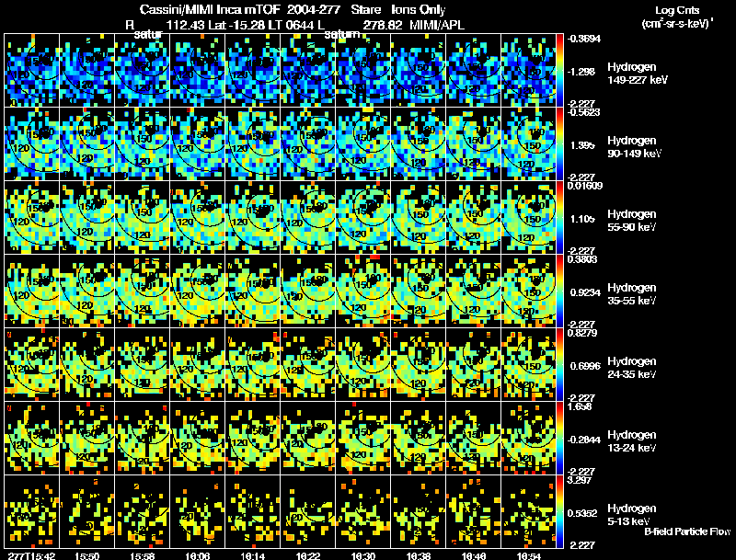Select the 24-35 keV panel at 16:30
Screen dimensions: 736x560
click(x=362, y=365)
